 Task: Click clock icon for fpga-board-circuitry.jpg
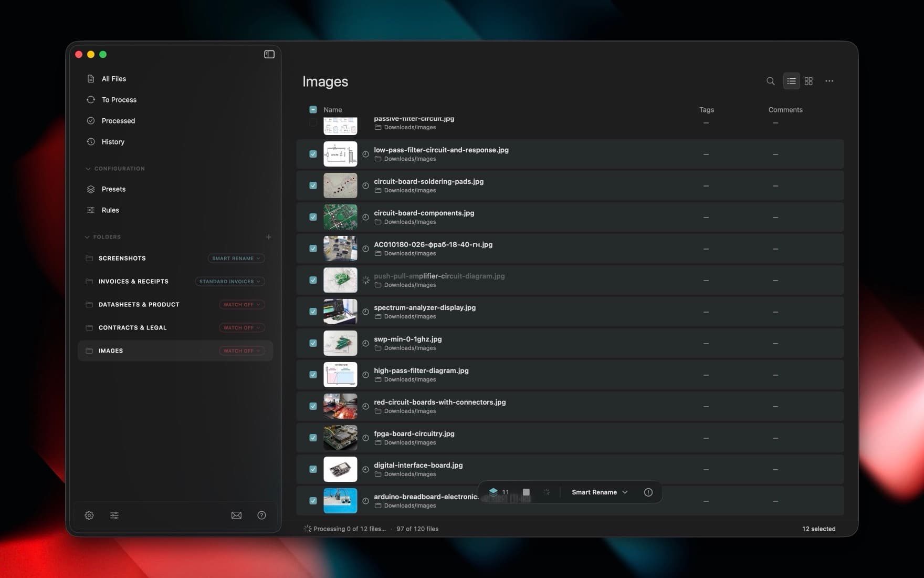point(366,438)
